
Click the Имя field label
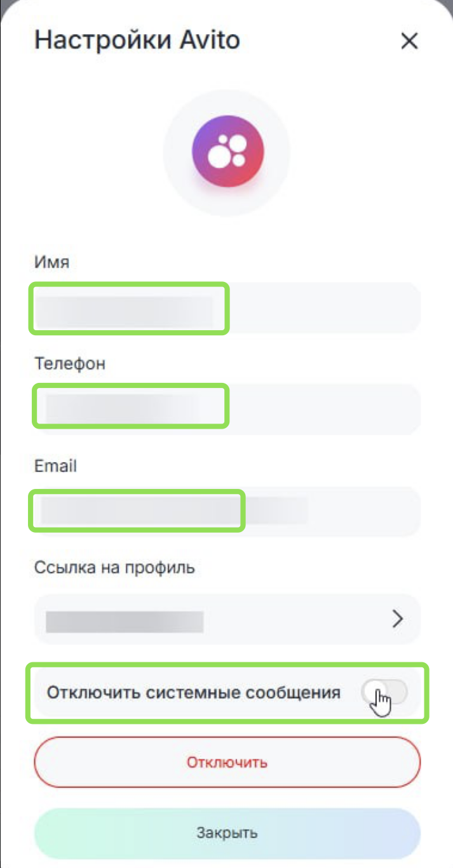pos(51,262)
